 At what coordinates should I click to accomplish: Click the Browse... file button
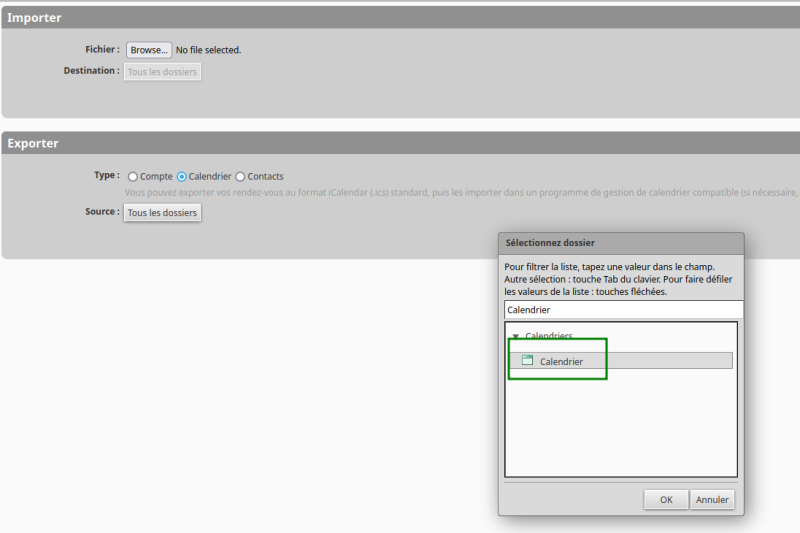coord(149,50)
